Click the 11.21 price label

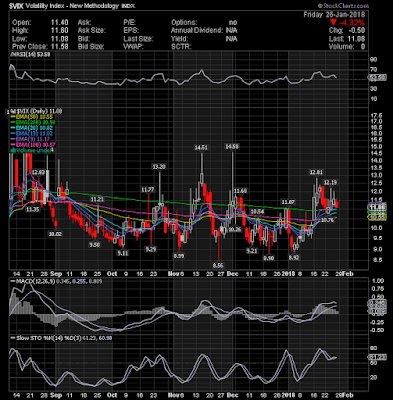pyautogui.click(x=97, y=199)
